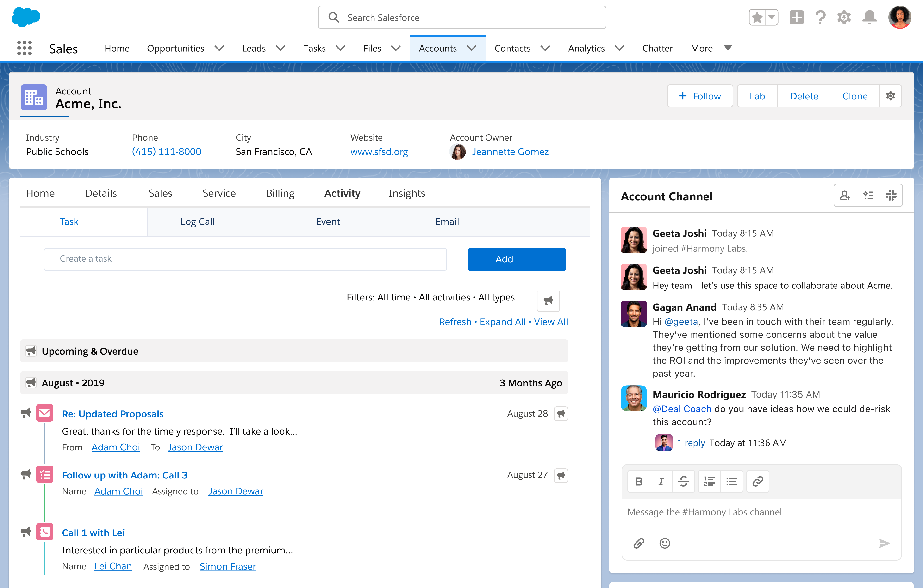Switch to the Billing tab
The width and height of the screenshot is (923, 588).
[280, 193]
